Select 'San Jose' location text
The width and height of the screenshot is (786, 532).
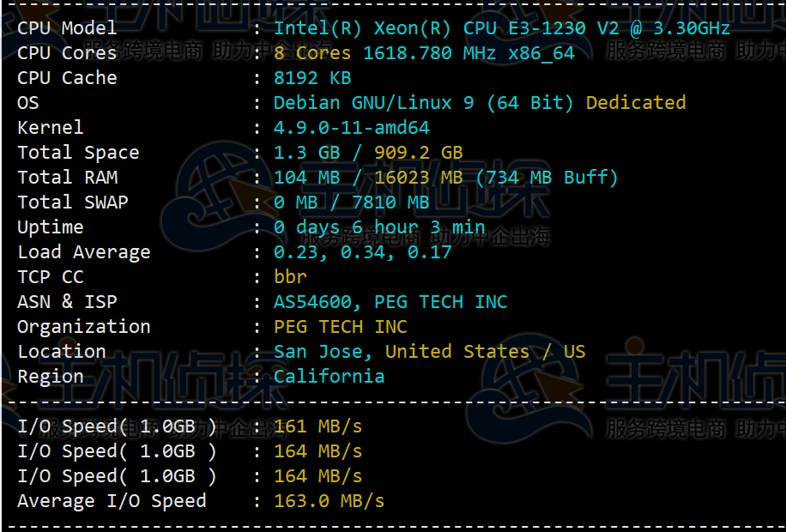[x=323, y=352]
